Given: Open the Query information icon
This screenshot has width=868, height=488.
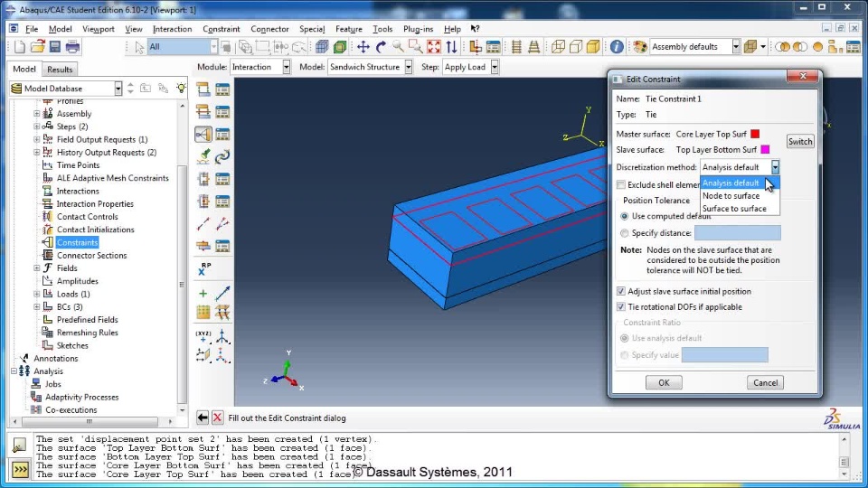Looking at the screenshot, I should pos(617,47).
